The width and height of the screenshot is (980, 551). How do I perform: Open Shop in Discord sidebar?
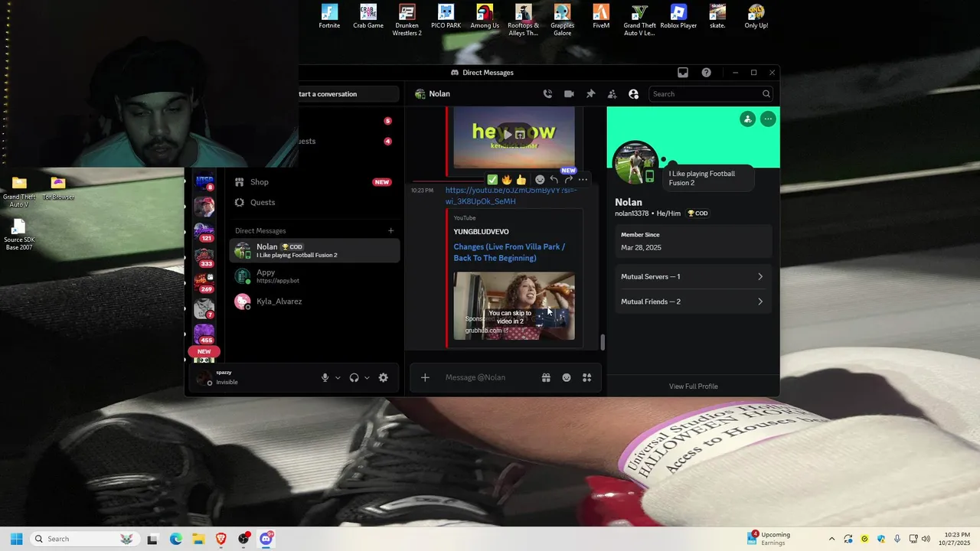coord(313,182)
